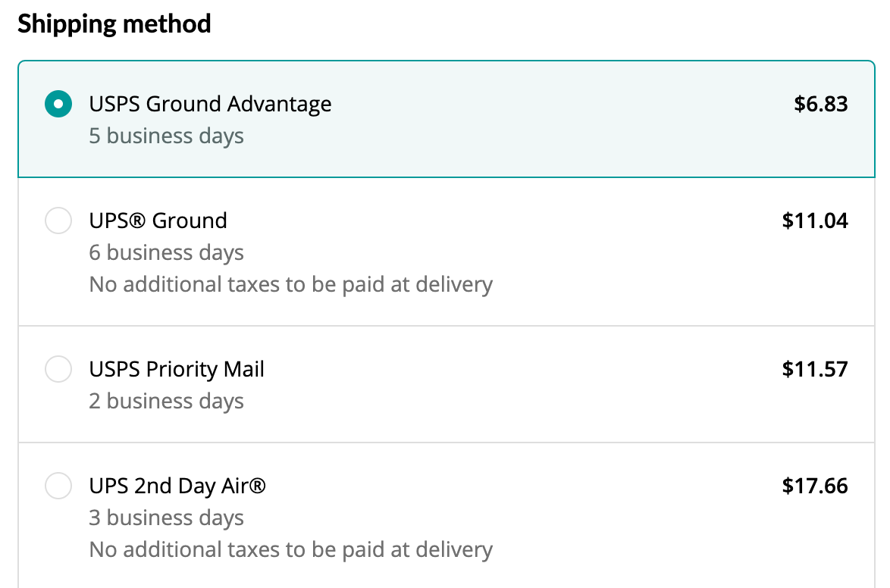Enable the UPS 2nd Day Air radio button

pyautogui.click(x=58, y=486)
